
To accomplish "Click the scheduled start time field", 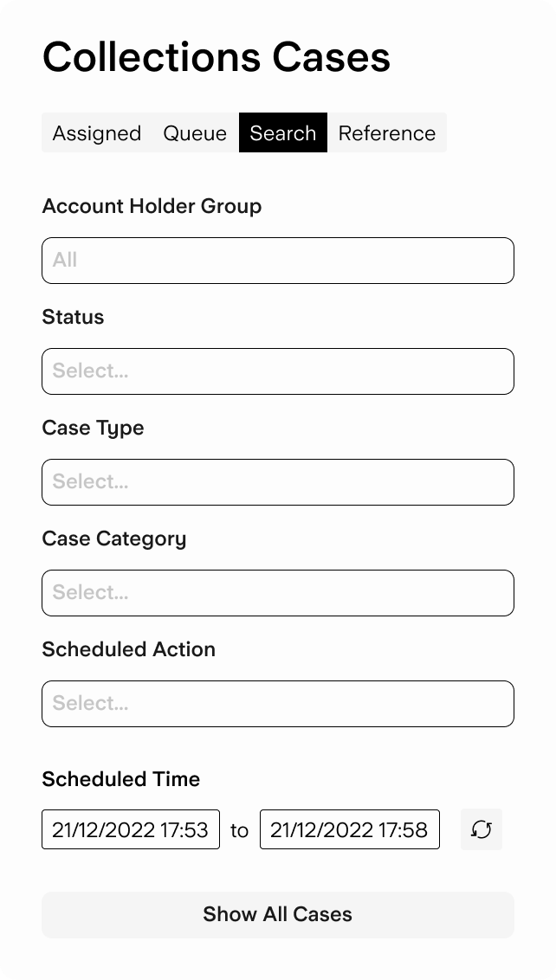I will tap(131, 830).
